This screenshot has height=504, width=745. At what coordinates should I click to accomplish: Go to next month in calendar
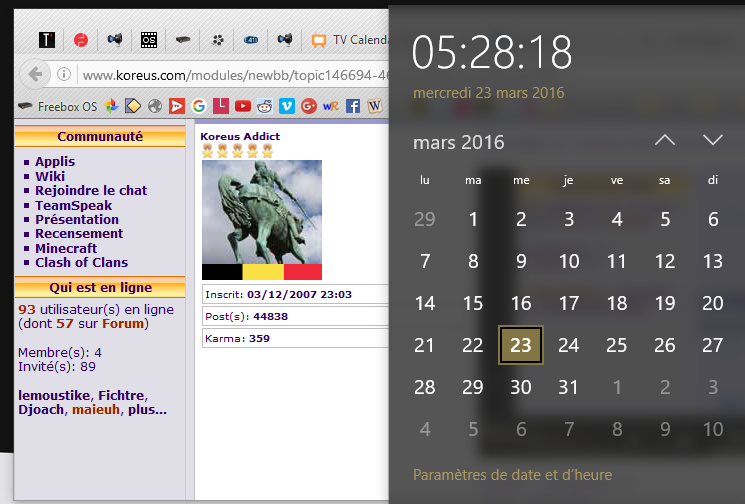[712, 141]
